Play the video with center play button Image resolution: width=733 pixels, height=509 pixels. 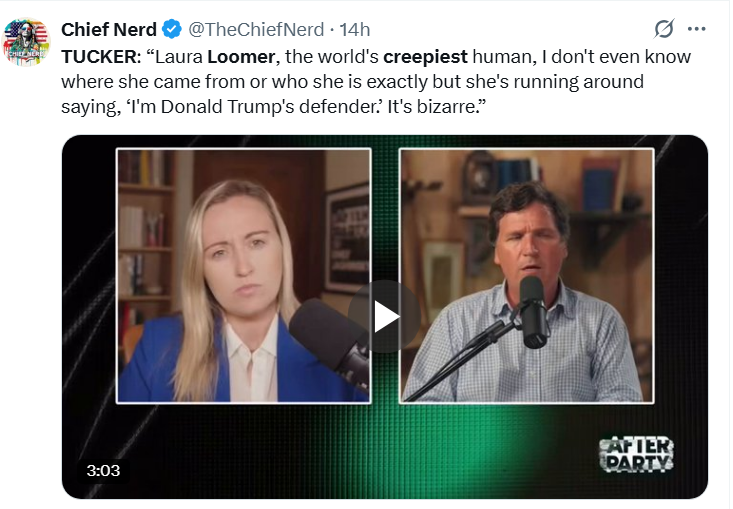pyautogui.click(x=385, y=316)
